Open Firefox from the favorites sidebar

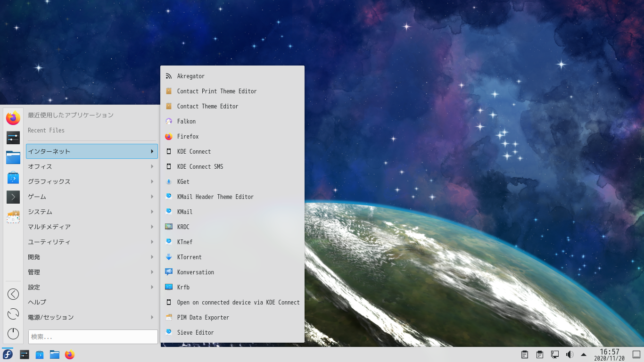(13, 118)
